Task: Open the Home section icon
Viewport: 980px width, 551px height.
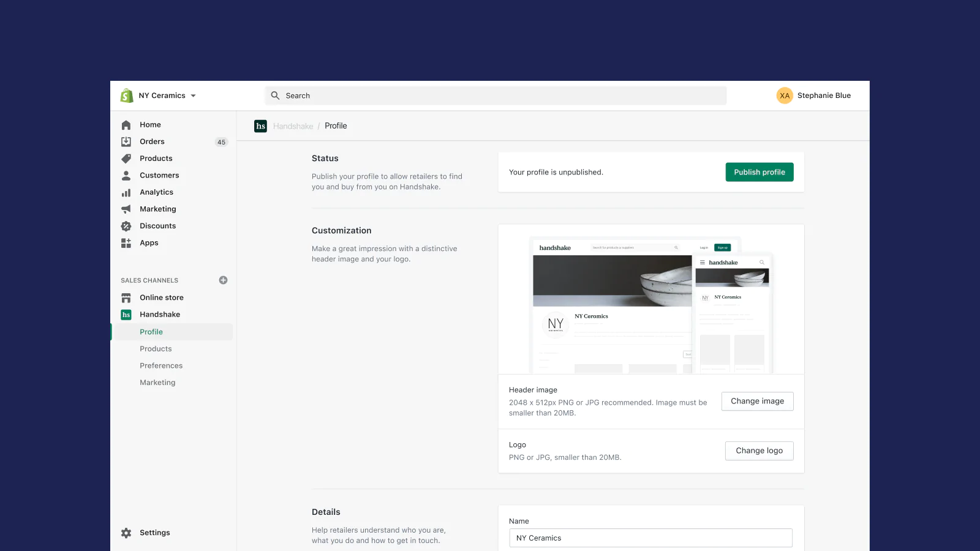Action: coord(126,124)
